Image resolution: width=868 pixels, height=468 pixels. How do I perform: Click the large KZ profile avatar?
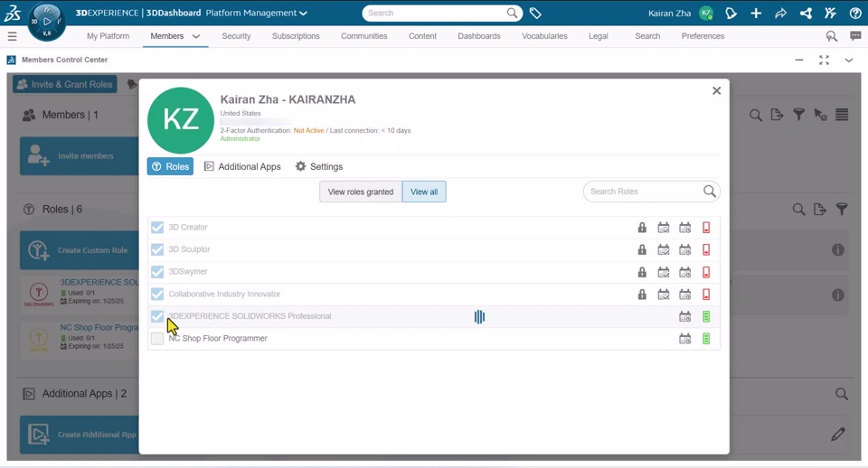click(181, 120)
